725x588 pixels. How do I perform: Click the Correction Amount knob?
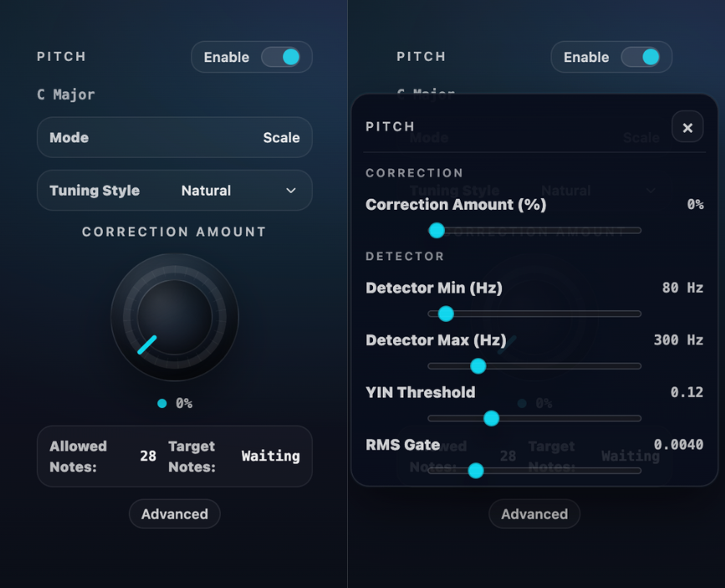[174, 318]
